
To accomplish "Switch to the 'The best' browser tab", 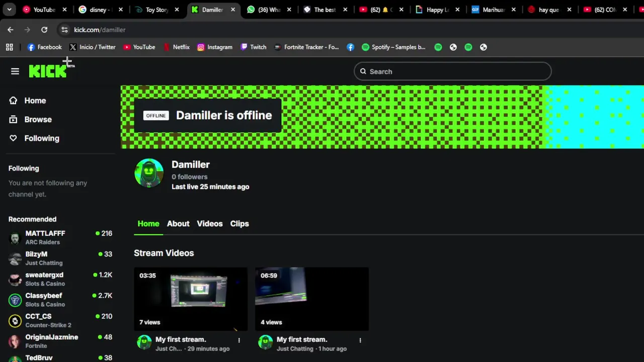I will (325, 10).
